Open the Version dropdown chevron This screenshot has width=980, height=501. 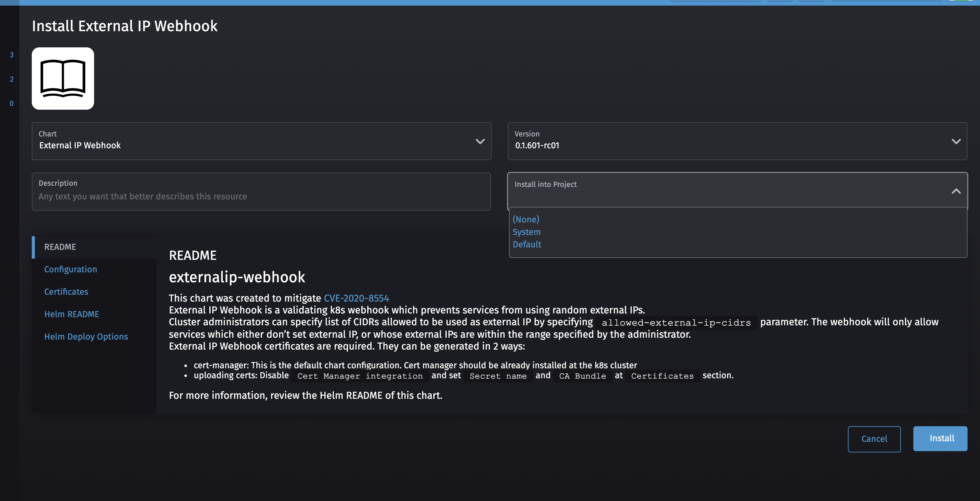coord(956,141)
